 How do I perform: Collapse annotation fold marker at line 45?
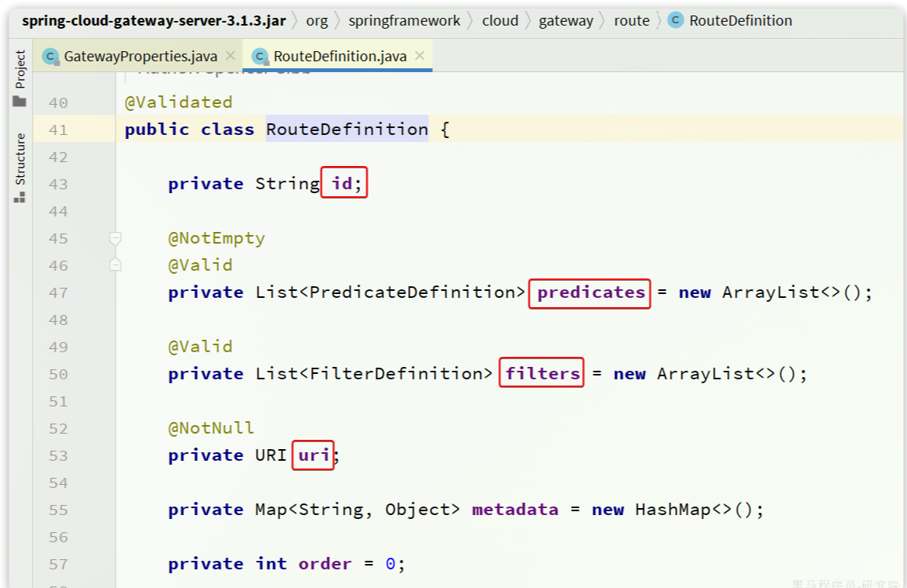[x=116, y=238]
